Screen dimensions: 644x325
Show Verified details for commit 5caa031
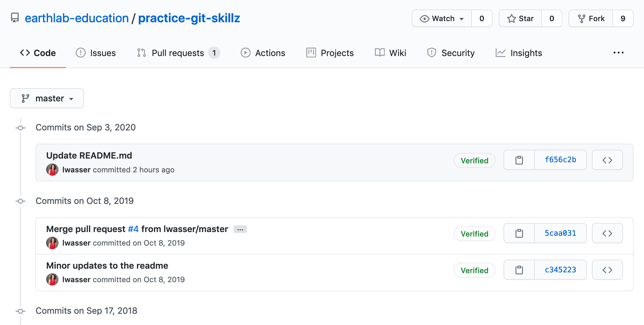coord(475,234)
